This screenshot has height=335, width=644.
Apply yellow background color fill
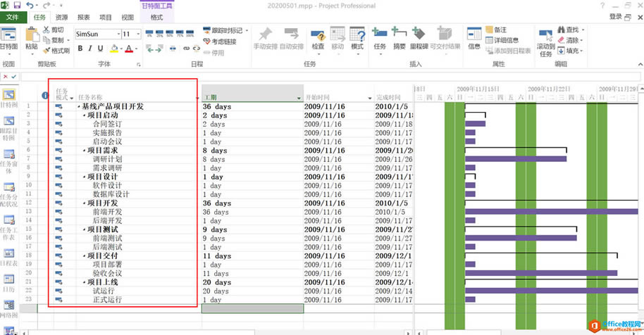114,49
